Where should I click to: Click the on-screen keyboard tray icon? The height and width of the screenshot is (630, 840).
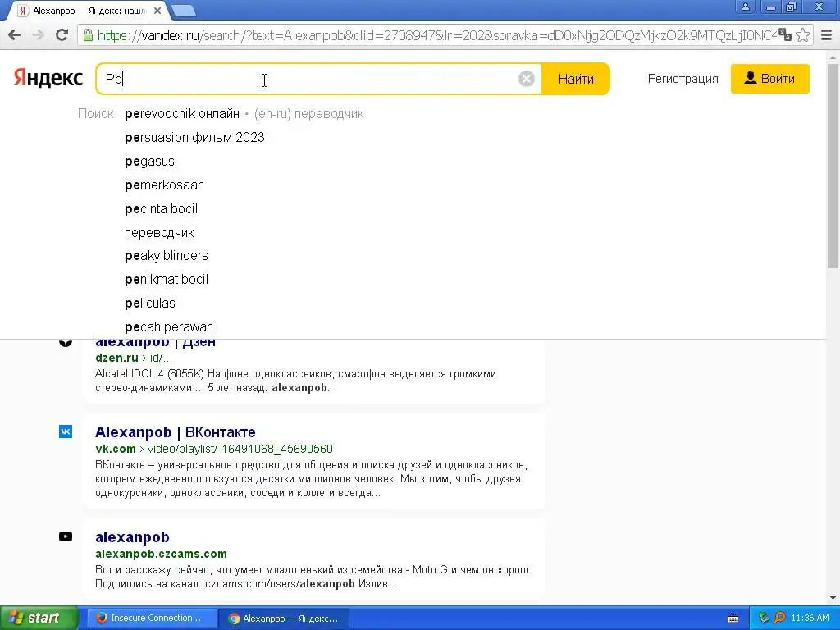click(x=733, y=619)
